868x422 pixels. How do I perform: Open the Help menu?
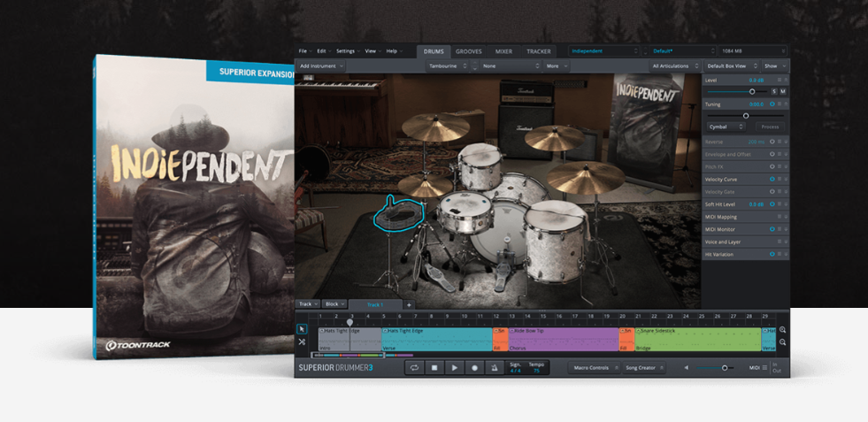coord(394,51)
